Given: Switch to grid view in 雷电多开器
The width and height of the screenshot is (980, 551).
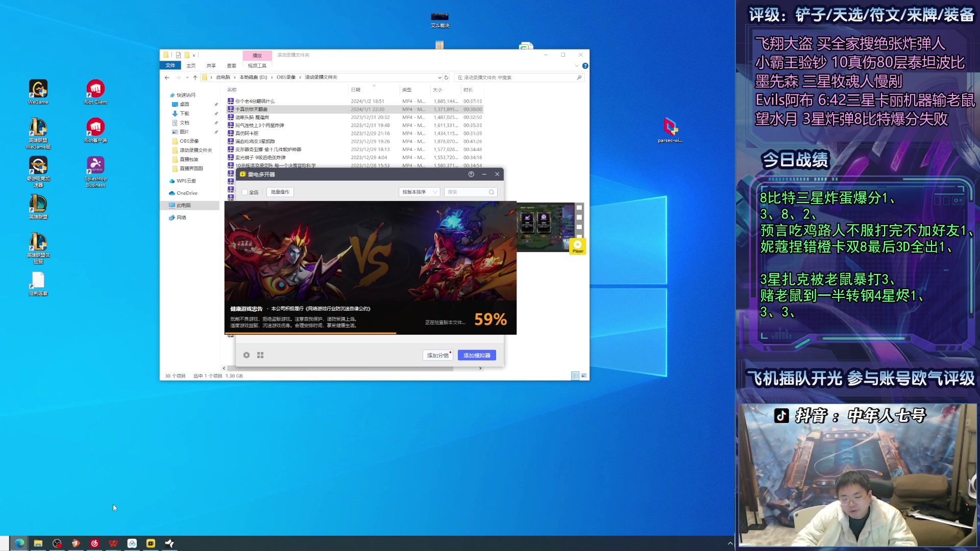Looking at the screenshot, I should click(x=260, y=355).
